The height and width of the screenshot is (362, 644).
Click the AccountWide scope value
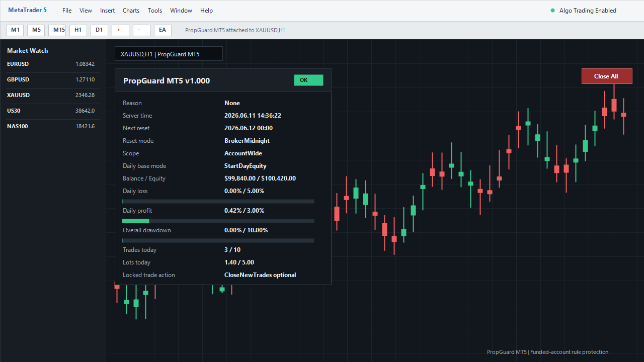[243, 153]
